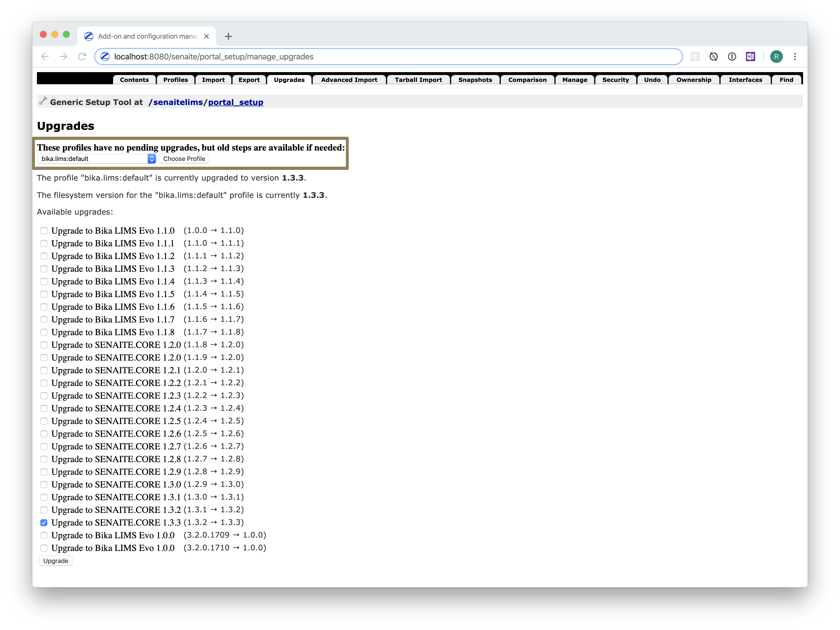Switch to the Security tab
Image resolution: width=840 pixels, height=630 pixels.
pyautogui.click(x=615, y=80)
